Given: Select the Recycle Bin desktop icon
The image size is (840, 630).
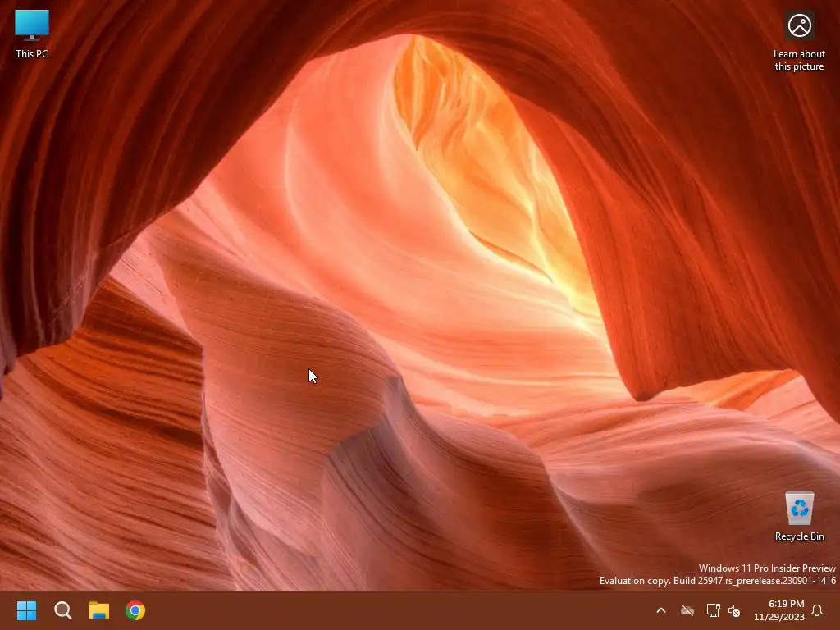Looking at the screenshot, I should [x=799, y=515].
